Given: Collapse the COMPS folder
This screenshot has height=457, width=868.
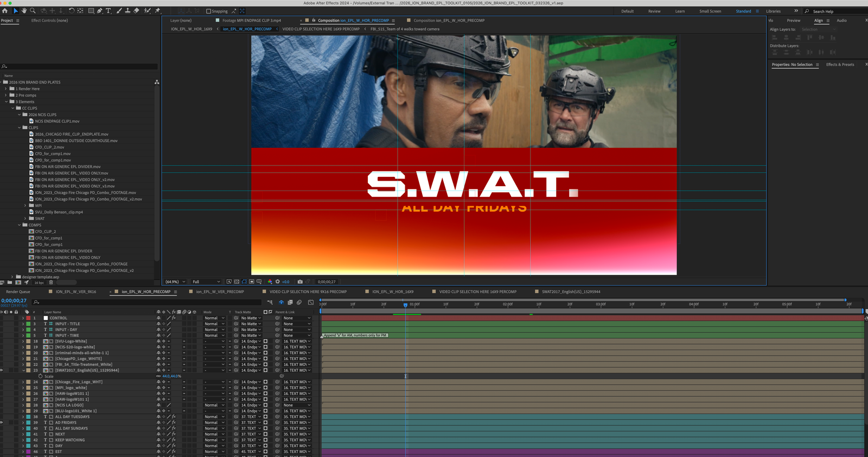Looking at the screenshot, I should click(x=19, y=225).
